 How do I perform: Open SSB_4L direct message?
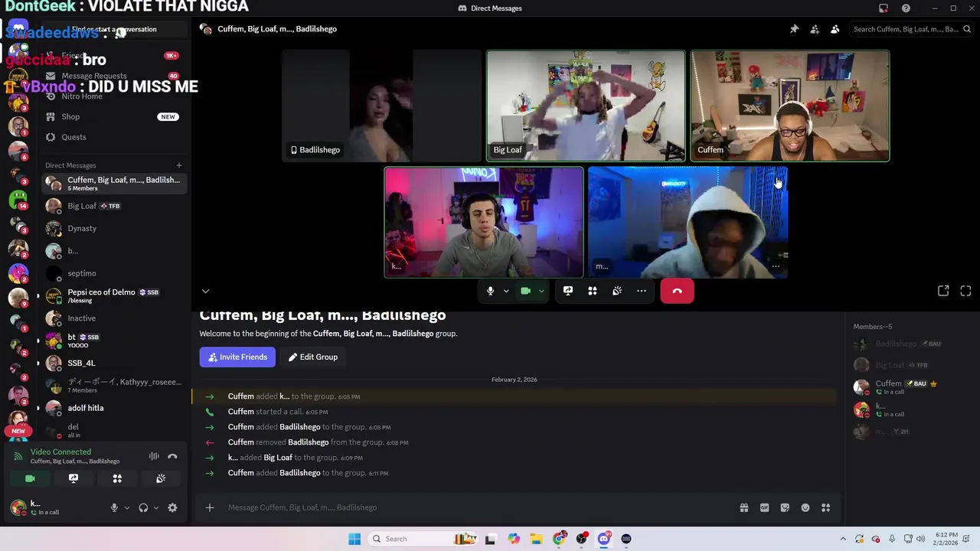(x=113, y=363)
